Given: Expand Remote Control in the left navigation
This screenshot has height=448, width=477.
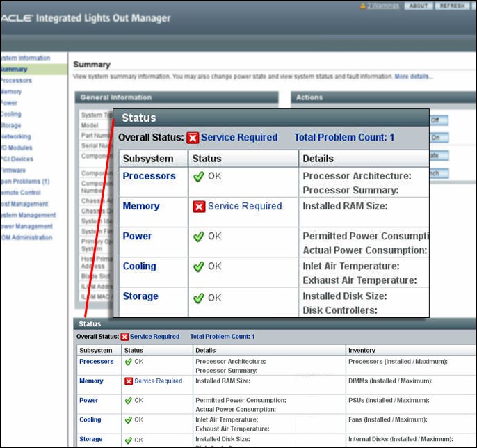Looking at the screenshot, I should point(21,193).
